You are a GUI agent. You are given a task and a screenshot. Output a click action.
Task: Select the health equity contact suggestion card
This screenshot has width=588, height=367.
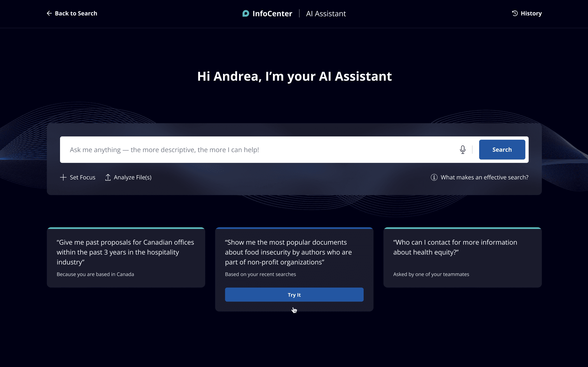pyautogui.click(x=463, y=257)
